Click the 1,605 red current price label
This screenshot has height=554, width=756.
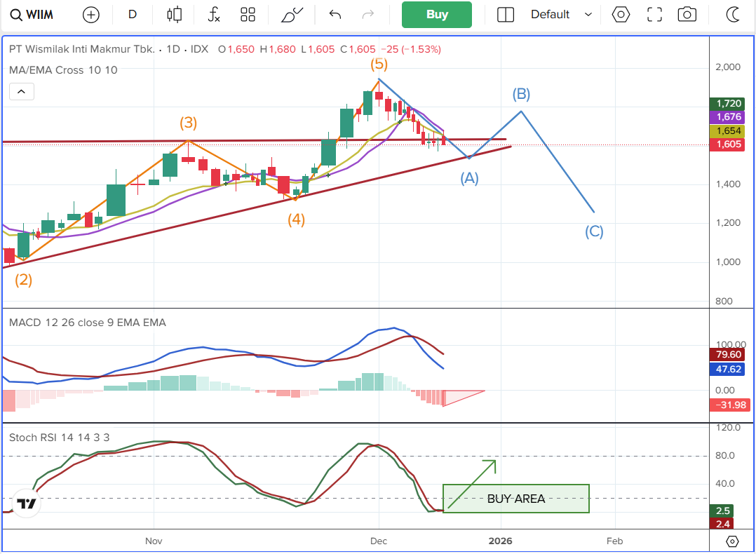[727, 144]
